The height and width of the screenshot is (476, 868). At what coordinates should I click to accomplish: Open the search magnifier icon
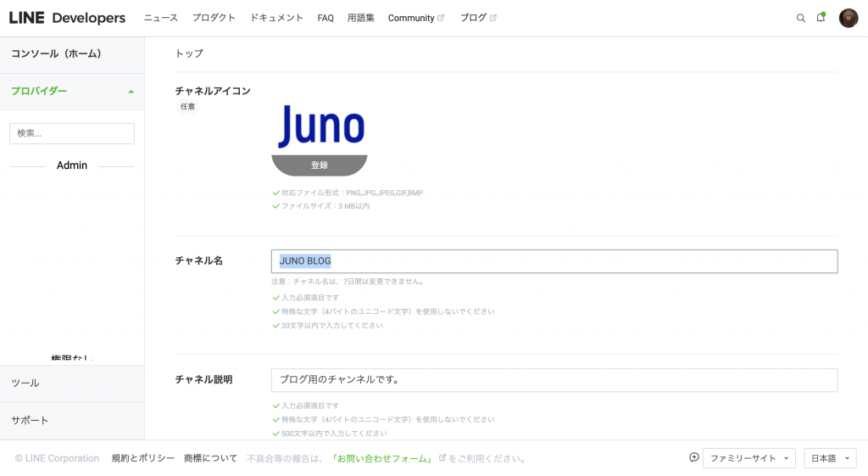pos(800,19)
